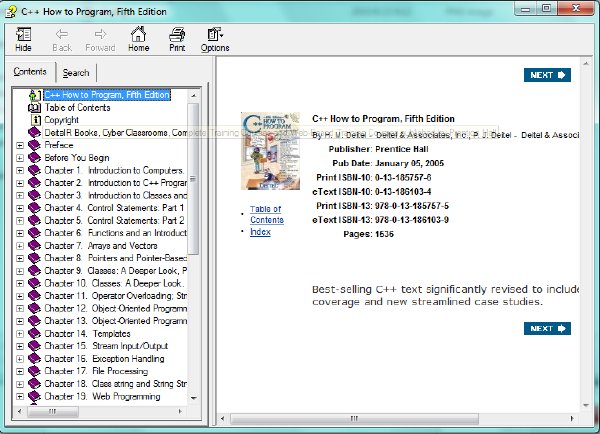Viewport: 600px width, 434px height.
Task: Open the Index link
Action: [260, 232]
